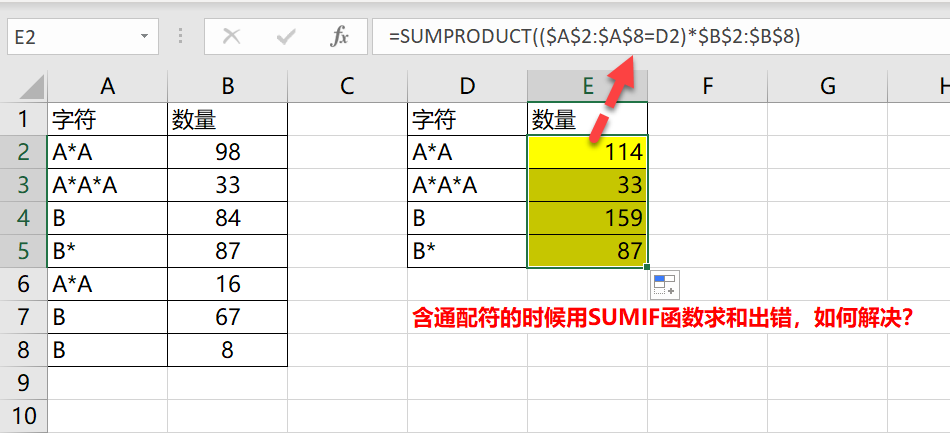This screenshot has height=433, width=950.
Task: Click the fill handle at E5 corner
Action: coord(647,267)
